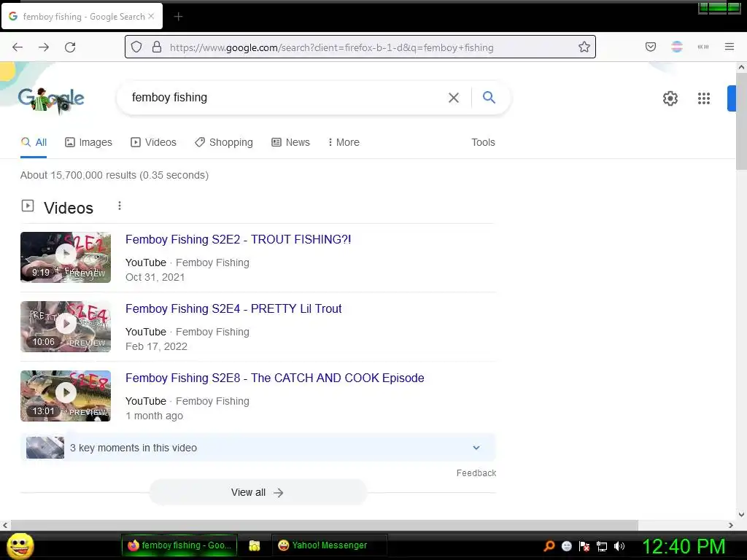Click the horizontal scrollbar right arrow
Viewport: 747px width, 560px height.
tap(731, 525)
